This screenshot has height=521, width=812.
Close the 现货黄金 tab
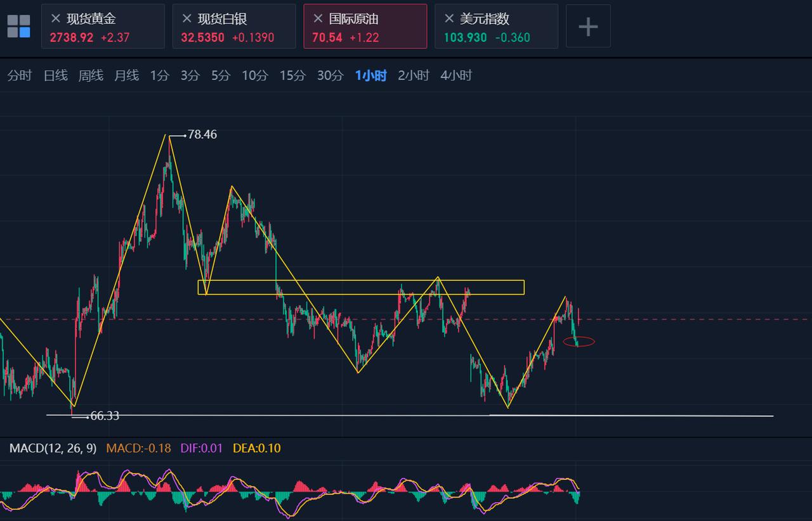[56, 19]
